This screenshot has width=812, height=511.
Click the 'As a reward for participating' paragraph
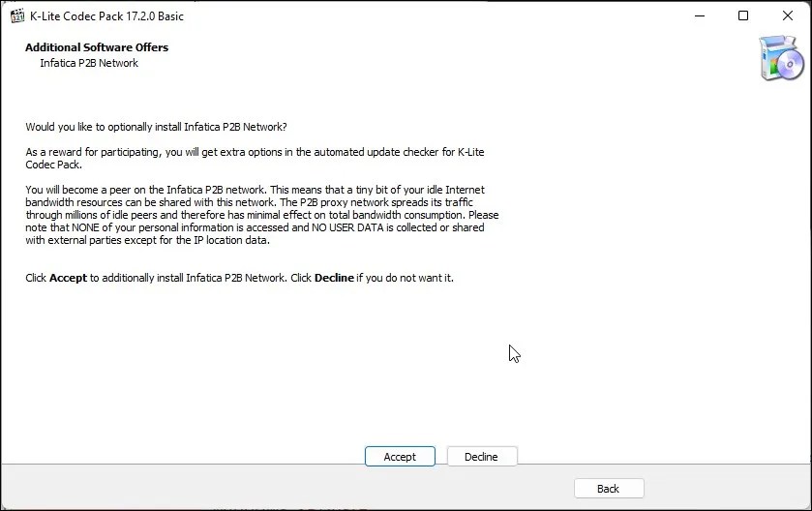click(255, 159)
